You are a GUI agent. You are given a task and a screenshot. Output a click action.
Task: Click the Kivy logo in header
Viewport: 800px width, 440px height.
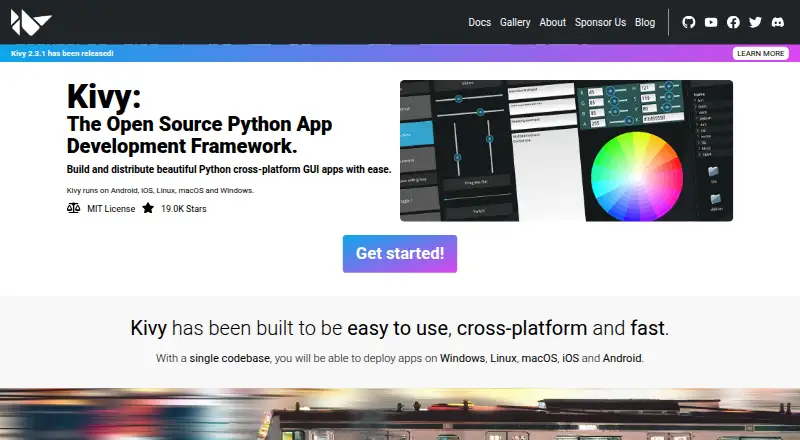[31, 22]
